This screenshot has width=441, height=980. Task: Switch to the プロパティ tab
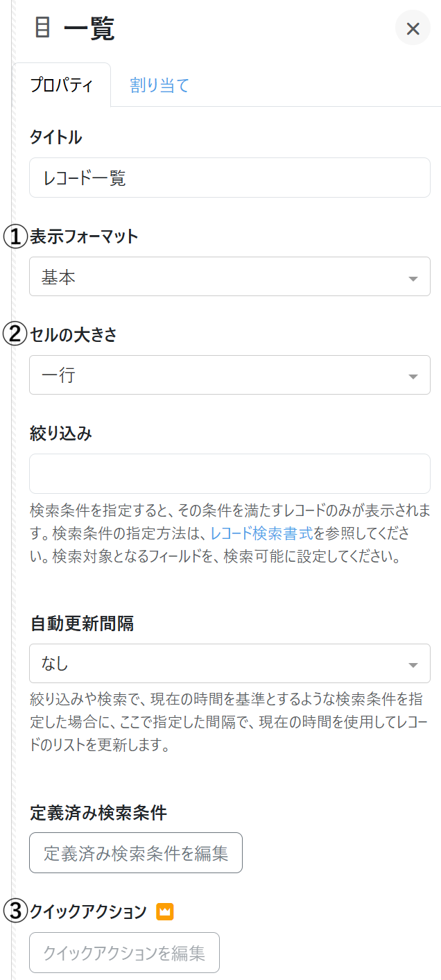click(x=61, y=85)
